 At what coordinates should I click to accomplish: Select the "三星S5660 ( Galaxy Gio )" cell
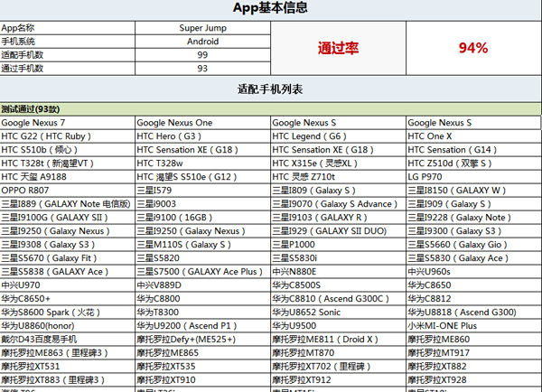click(473, 245)
